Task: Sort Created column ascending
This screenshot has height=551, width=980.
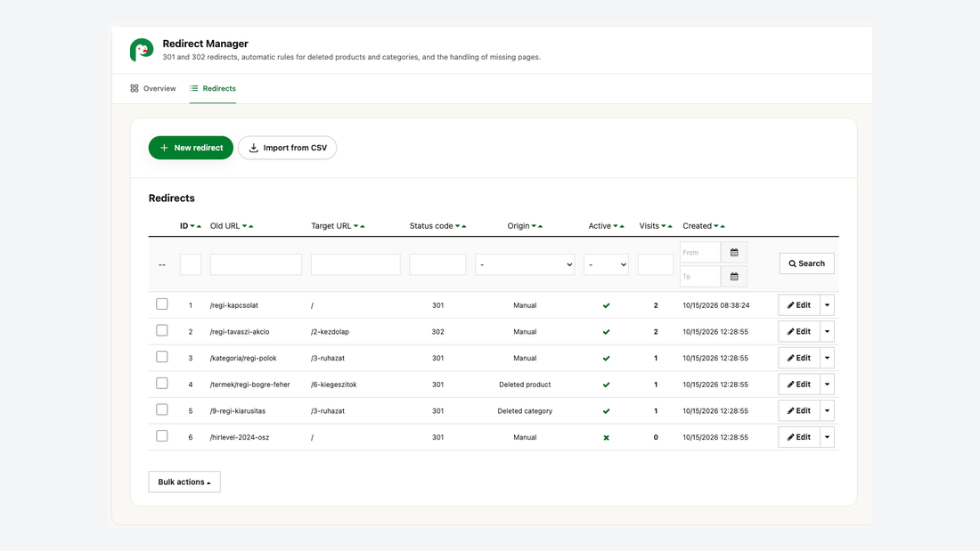Action: 723,226
